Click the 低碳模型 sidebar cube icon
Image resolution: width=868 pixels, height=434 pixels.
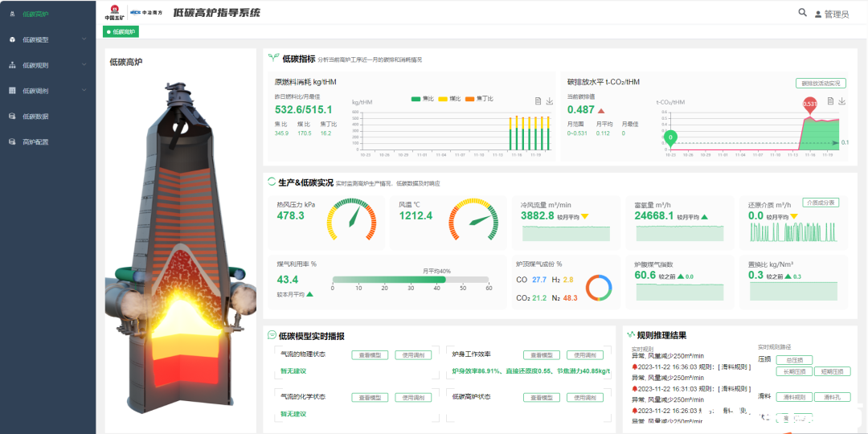coord(13,39)
